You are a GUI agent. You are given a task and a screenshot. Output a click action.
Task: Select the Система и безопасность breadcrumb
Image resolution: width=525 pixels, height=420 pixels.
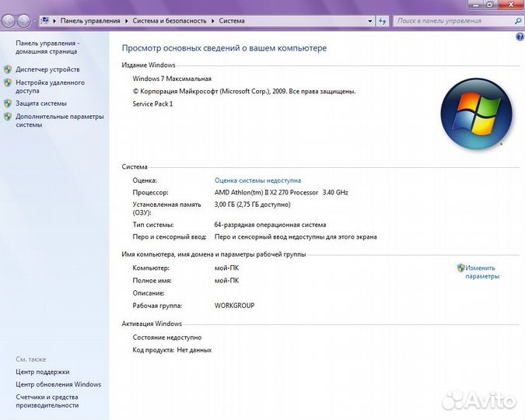pos(170,21)
